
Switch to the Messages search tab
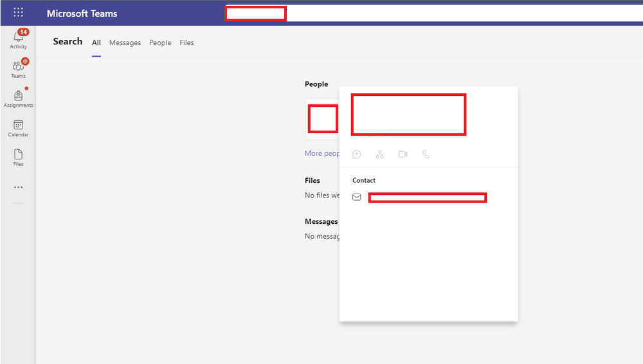(x=125, y=42)
